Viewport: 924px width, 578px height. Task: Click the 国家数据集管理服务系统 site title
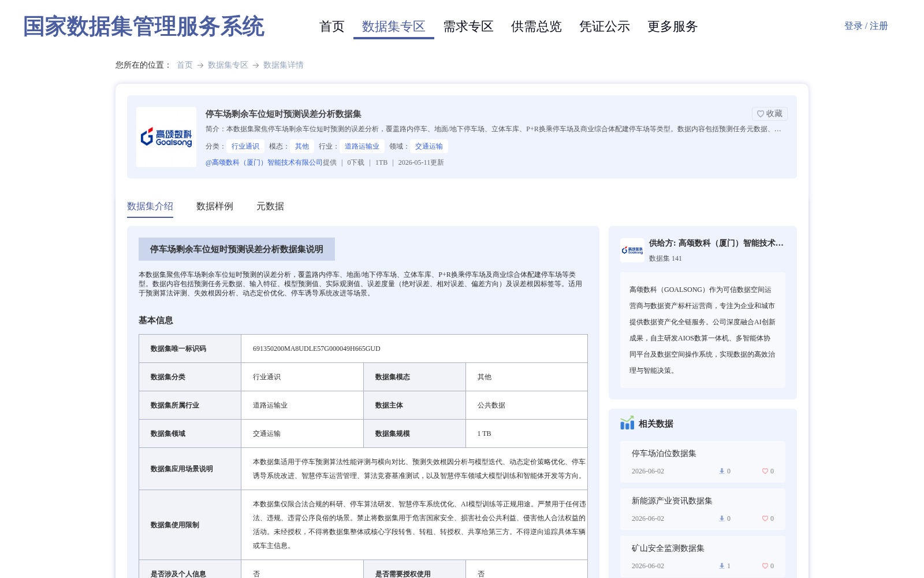(x=144, y=27)
